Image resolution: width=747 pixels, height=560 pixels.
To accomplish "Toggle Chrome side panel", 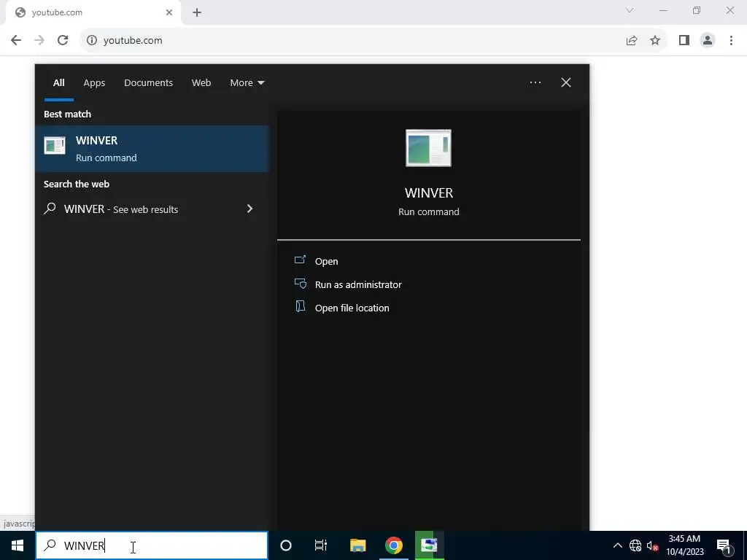I will [684, 41].
